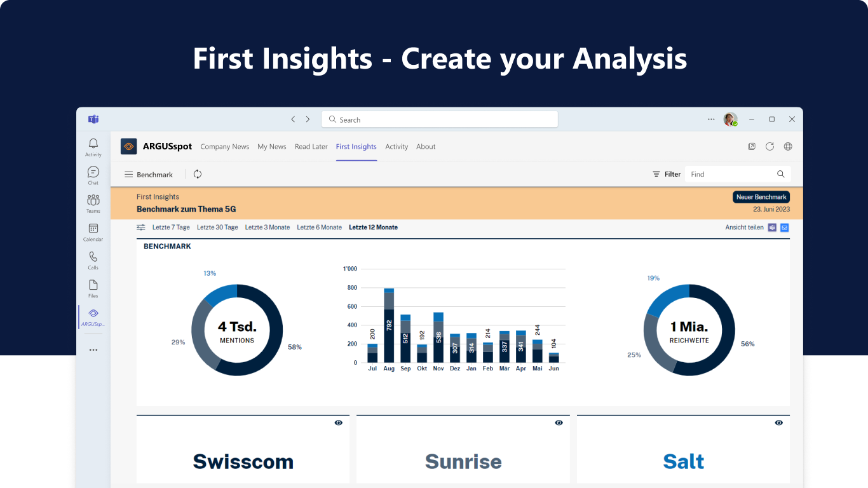Share view via email icon
The image size is (868, 488).
point(785,227)
